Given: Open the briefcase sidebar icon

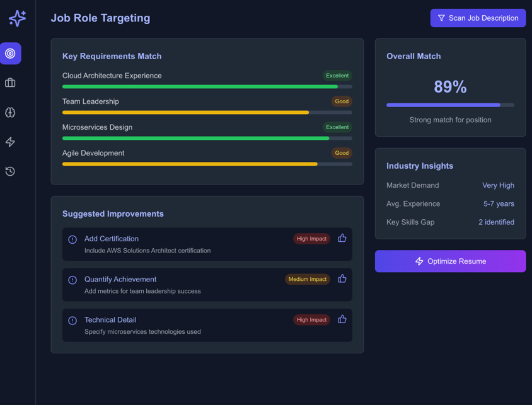Looking at the screenshot, I should [x=10, y=83].
